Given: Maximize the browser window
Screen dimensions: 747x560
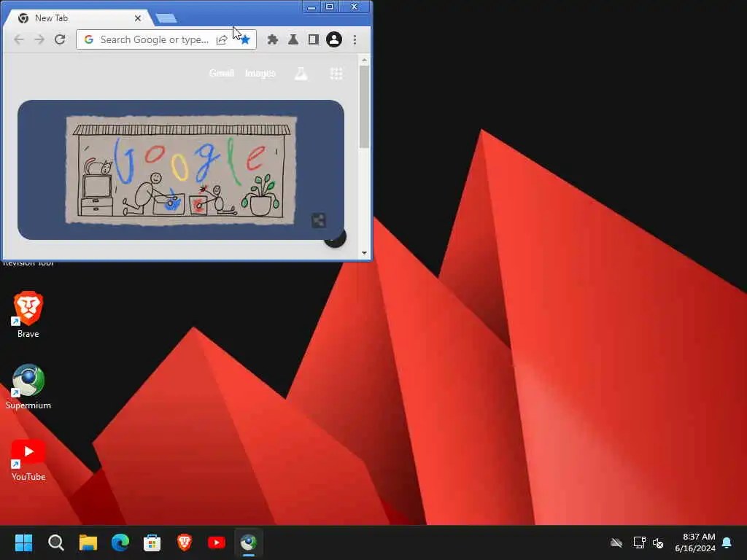Looking at the screenshot, I should coord(330,7).
